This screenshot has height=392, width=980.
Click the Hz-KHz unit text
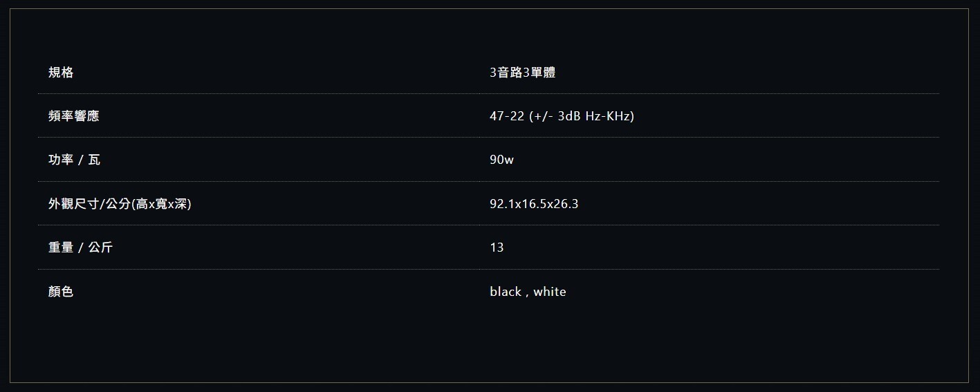coord(608,116)
